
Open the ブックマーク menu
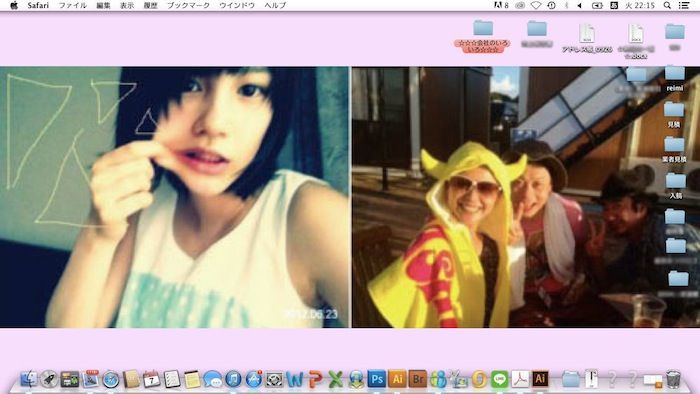click(188, 5)
